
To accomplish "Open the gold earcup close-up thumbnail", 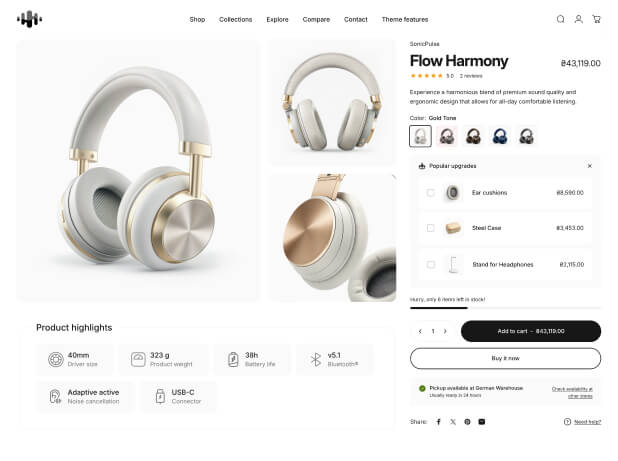I will (333, 238).
